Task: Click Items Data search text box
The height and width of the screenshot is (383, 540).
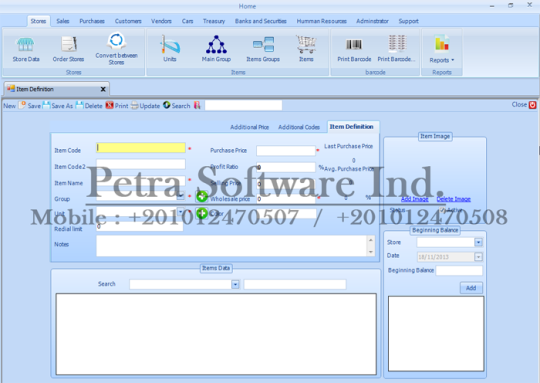Action: click(295, 284)
